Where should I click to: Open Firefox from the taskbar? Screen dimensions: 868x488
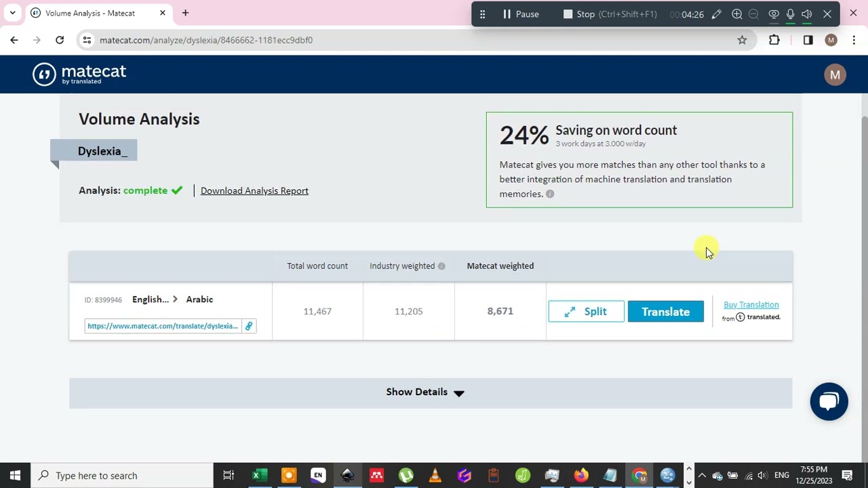(581, 475)
